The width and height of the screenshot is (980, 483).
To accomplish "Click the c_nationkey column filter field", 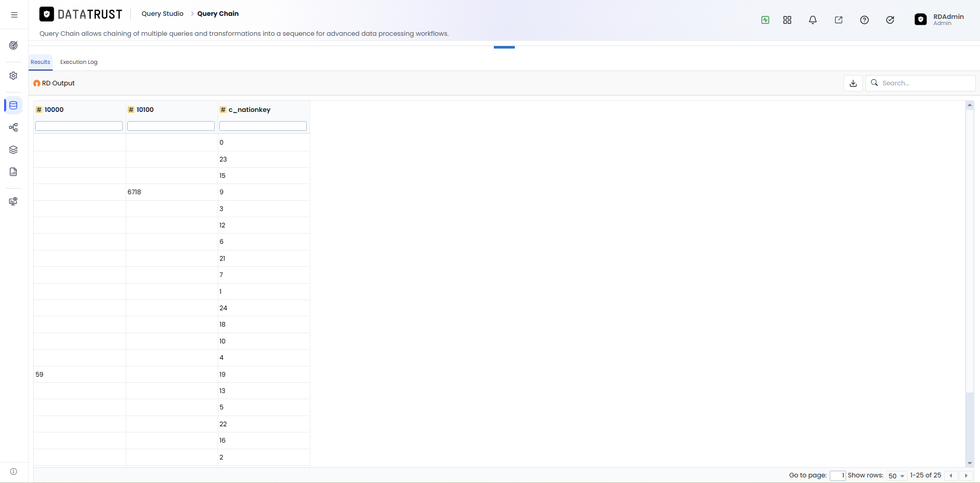I will point(263,126).
